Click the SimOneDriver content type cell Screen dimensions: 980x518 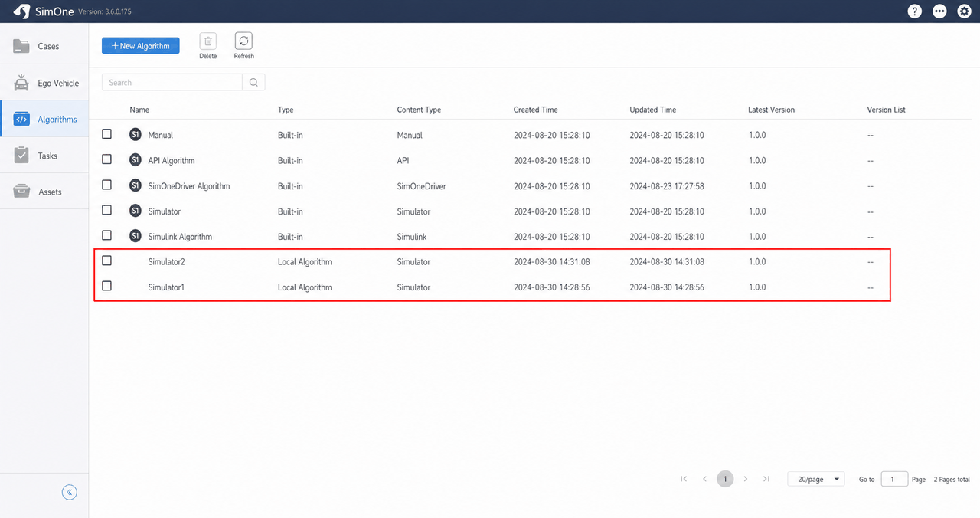click(422, 185)
